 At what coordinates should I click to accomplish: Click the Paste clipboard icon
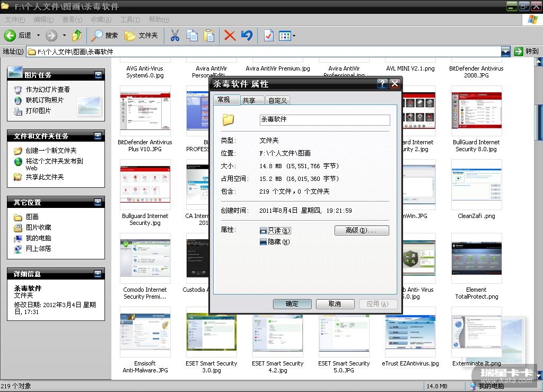209,36
